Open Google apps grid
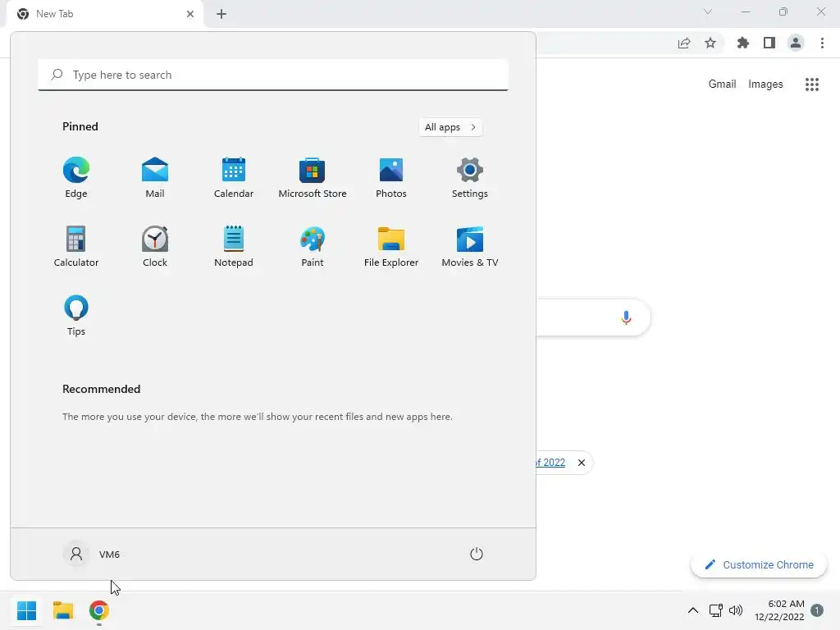Viewport: 840px width, 630px height. (812, 84)
